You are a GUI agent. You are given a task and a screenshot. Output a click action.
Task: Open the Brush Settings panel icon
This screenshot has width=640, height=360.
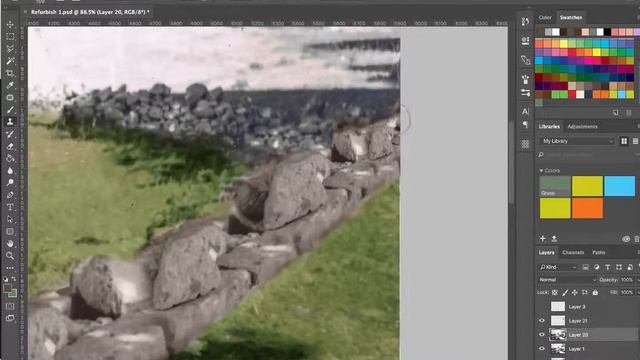point(525,79)
